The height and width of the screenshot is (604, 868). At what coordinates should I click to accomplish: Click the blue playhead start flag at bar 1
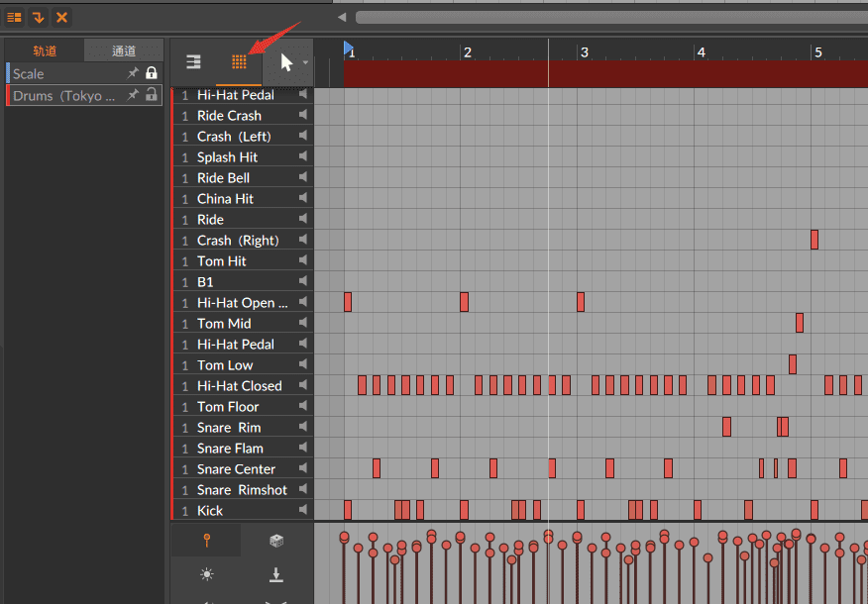[x=348, y=48]
